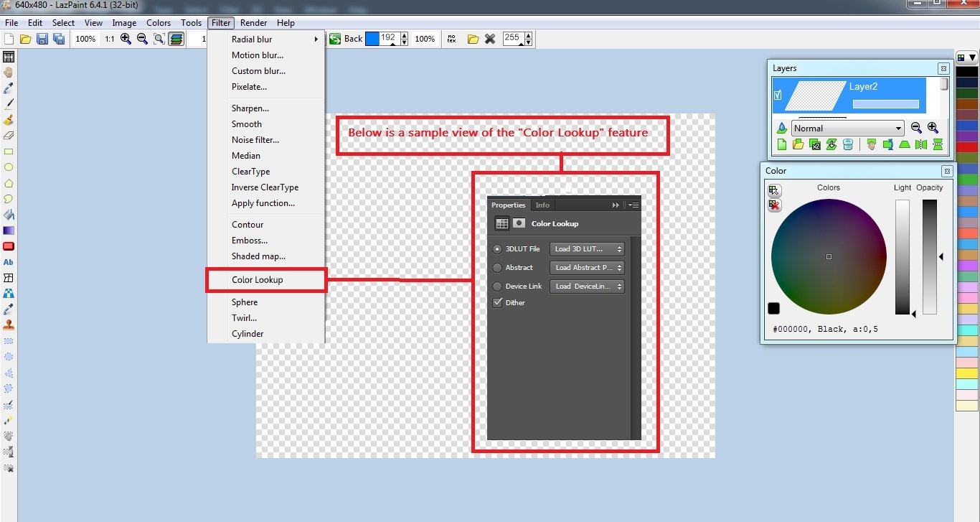Toggle Layer2 visibility checkbox
This screenshot has height=522, width=980.
pyautogui.click(x=778, y=95)
